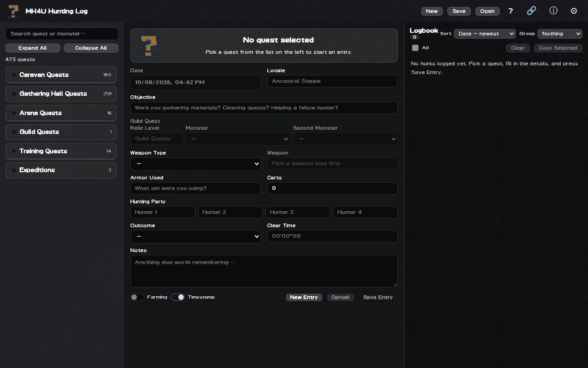Click the New button in header
Image resolution: width=588 pixels, height=368 pixels.
point(432,11)
